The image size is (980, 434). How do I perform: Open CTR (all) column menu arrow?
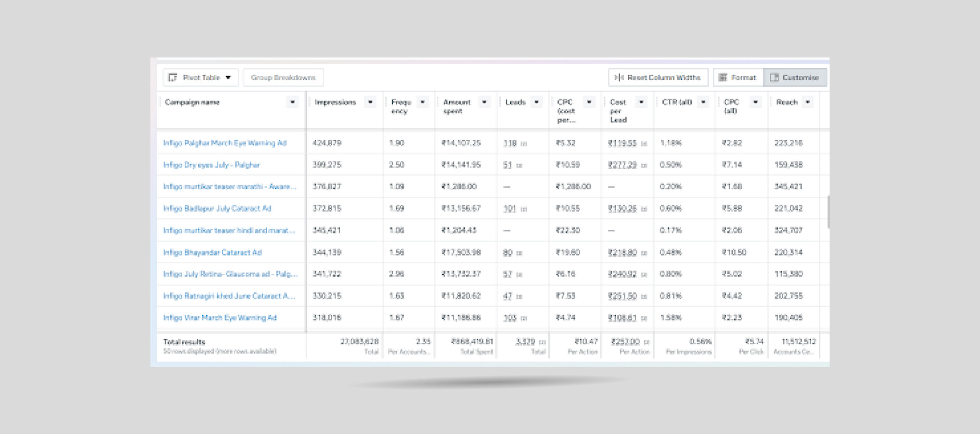[x=703, y=102]
